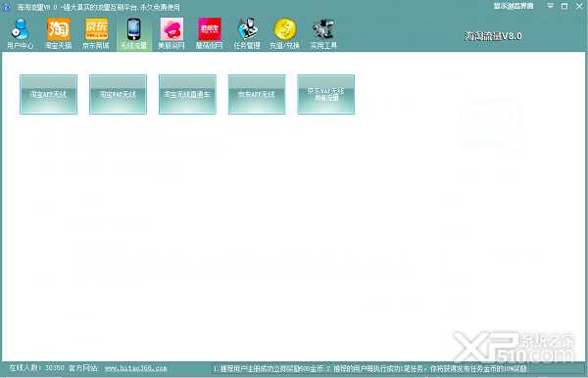
Task: Open the 京东商城 section
Action: coord(96,33)
